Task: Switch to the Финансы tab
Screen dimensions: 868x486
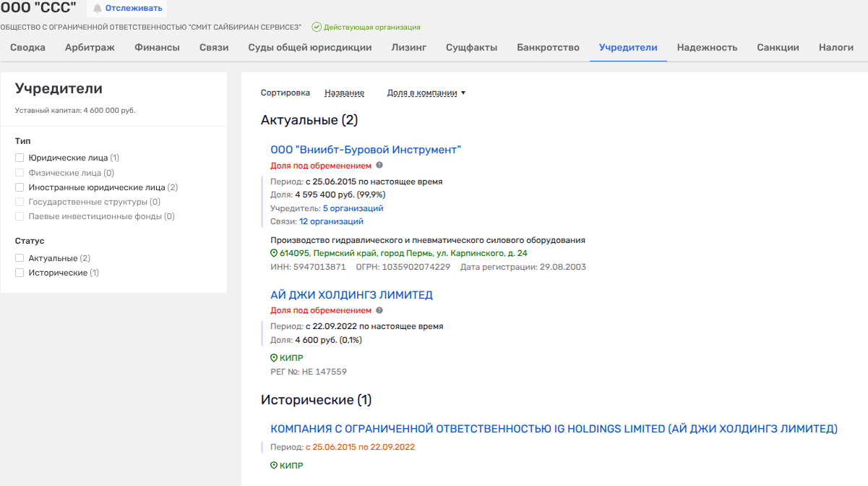Action: [157, 48]
